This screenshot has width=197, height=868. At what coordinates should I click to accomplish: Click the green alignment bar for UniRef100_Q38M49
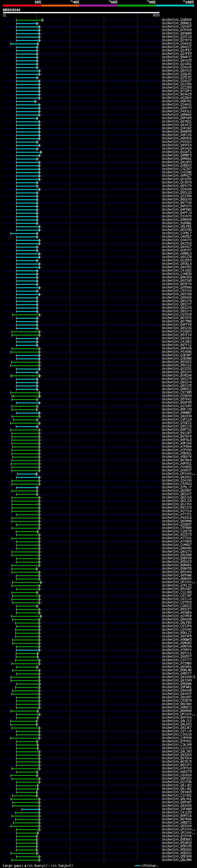click(x=30, y=20)
